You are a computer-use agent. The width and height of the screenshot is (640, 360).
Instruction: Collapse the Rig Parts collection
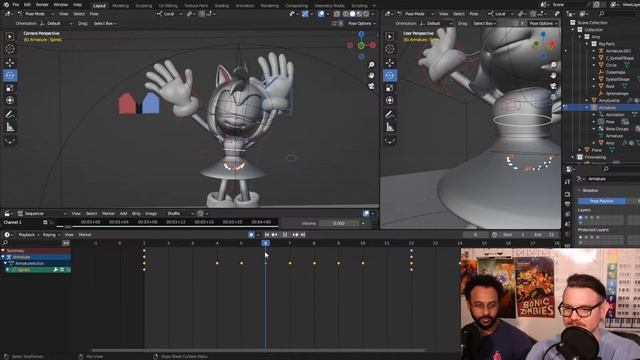point(587,44)
